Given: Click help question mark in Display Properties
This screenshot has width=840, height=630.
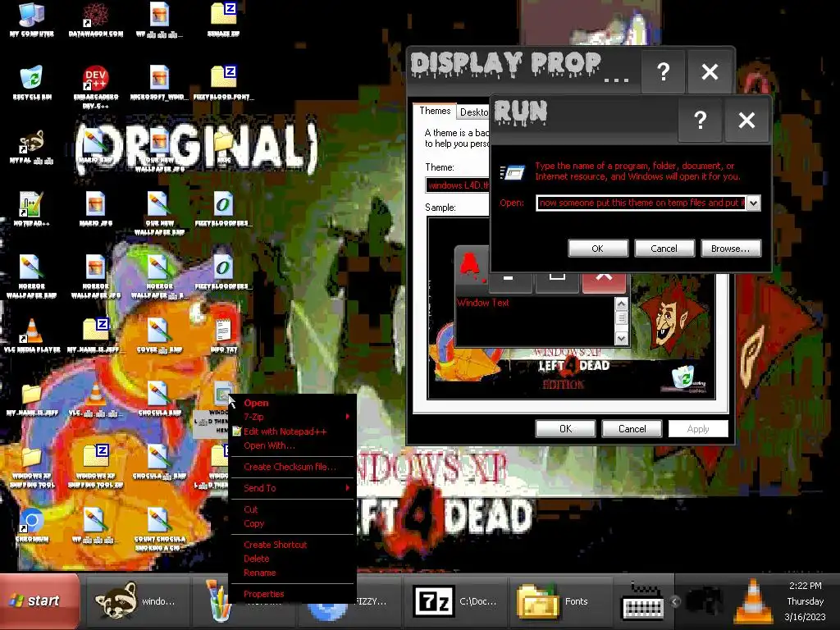Looking at the screenshot, I should click(x=663, y=72).
